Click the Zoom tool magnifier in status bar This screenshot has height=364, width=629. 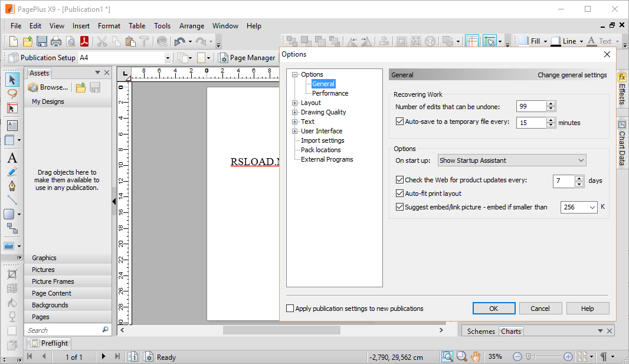tap(462, 356)
